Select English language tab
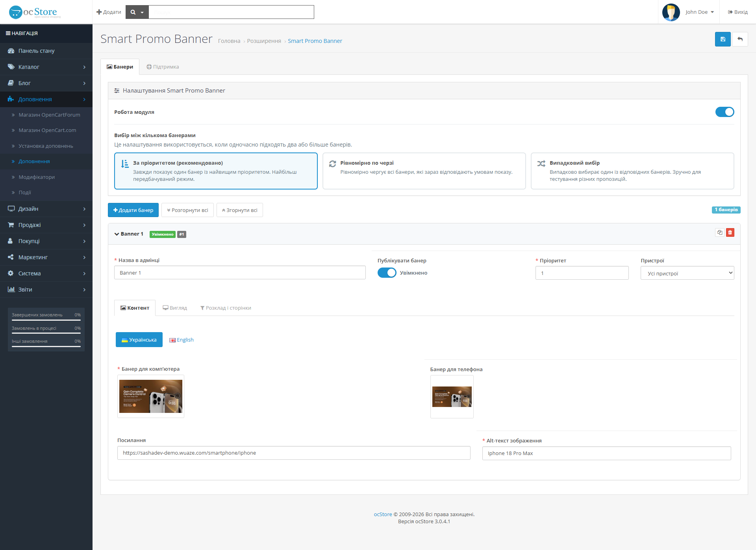This screenshot has width=756, height=550. (182, 340)
